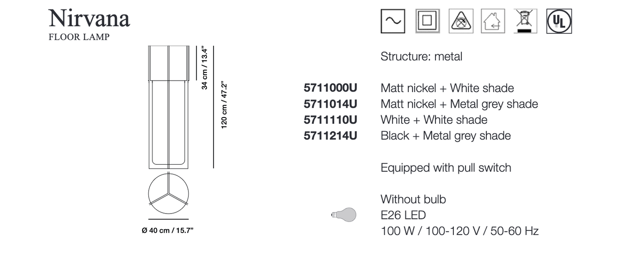Click the light bulb icon
The image size is (644, 255).
pyautogui.click(x=344, y=215)
